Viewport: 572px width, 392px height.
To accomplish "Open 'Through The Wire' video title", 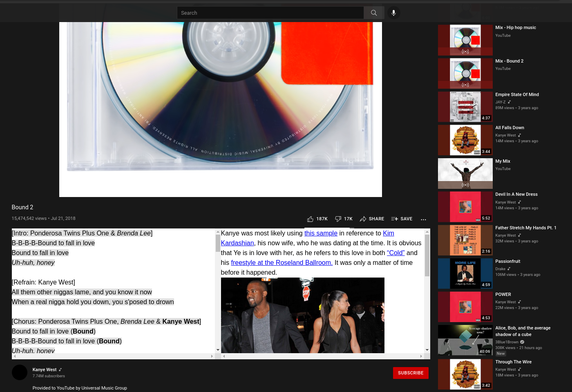I will 513,362.
